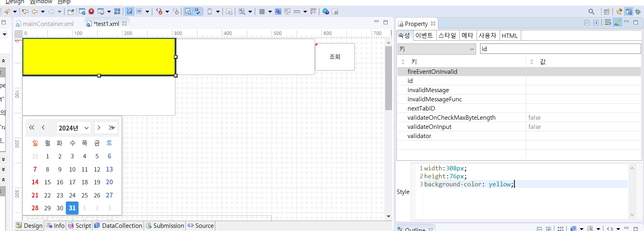The width and height of the screenshot is (644, 231).
Task: Switch to the Script bottom tab
Action: coord(80,225)
